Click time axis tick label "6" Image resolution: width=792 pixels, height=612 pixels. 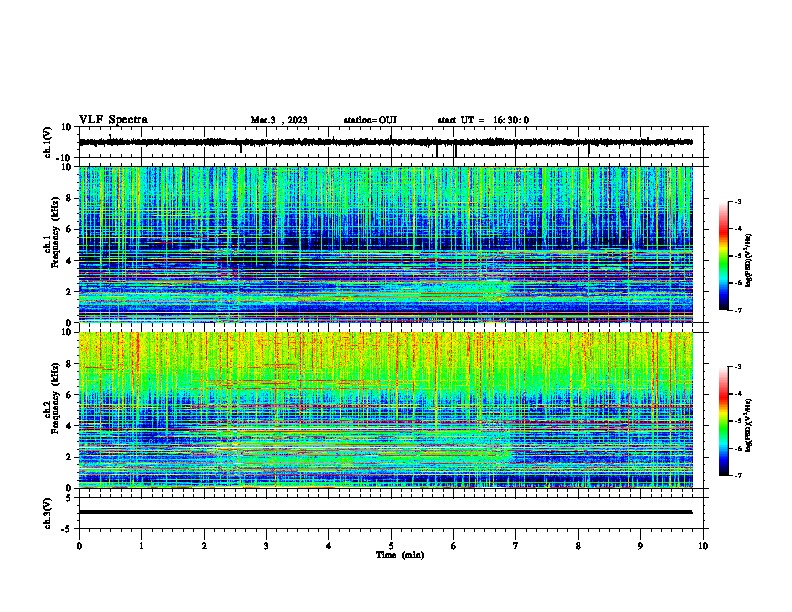pos(453,546)
